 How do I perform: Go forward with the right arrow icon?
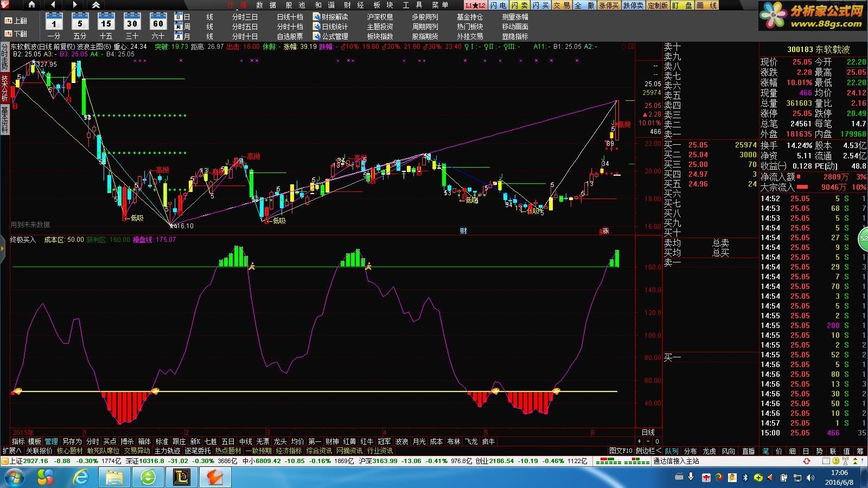click(x=75, y=5)
